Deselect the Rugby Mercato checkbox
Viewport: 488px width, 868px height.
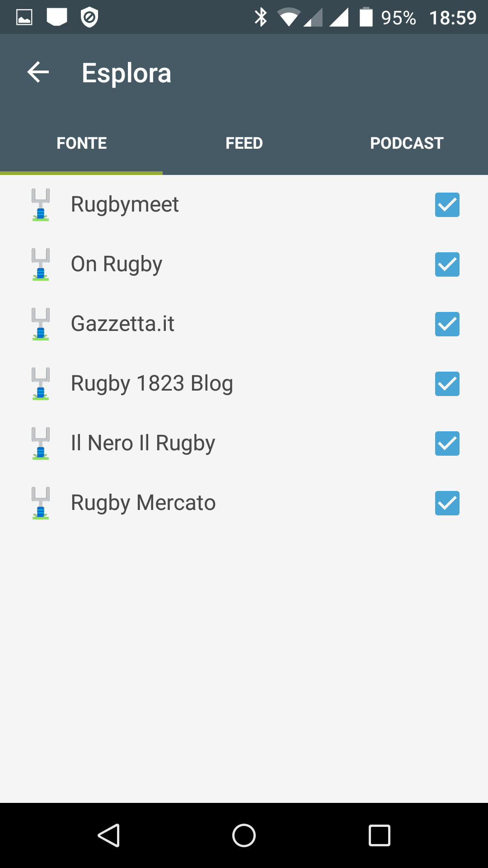pyautogui.click(x=447, y=503)
